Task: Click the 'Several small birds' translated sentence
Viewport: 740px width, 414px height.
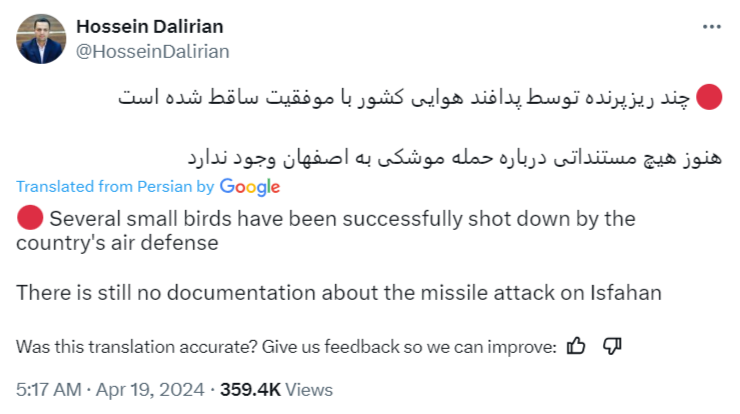Action: [x=340, y=217]
